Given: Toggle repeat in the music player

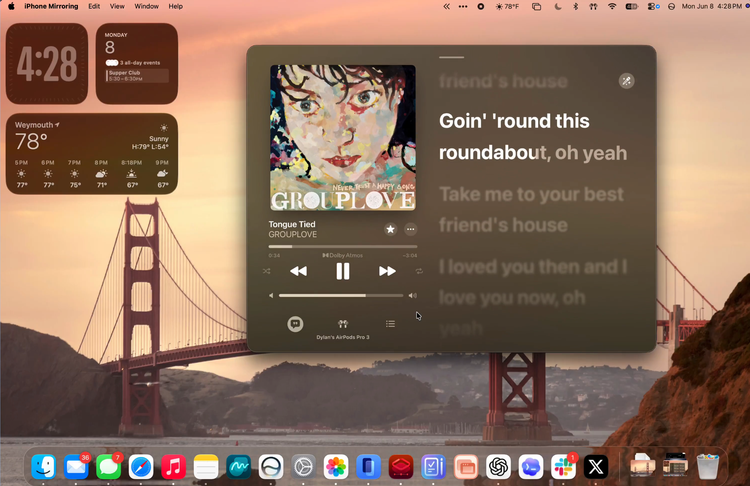Looking at the screenshot, I should point(419,271).
